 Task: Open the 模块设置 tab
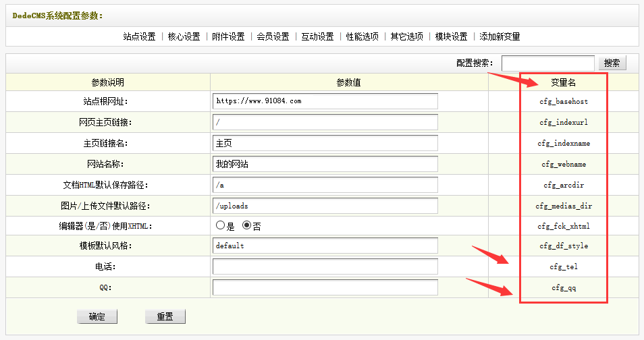coord(452,36)
